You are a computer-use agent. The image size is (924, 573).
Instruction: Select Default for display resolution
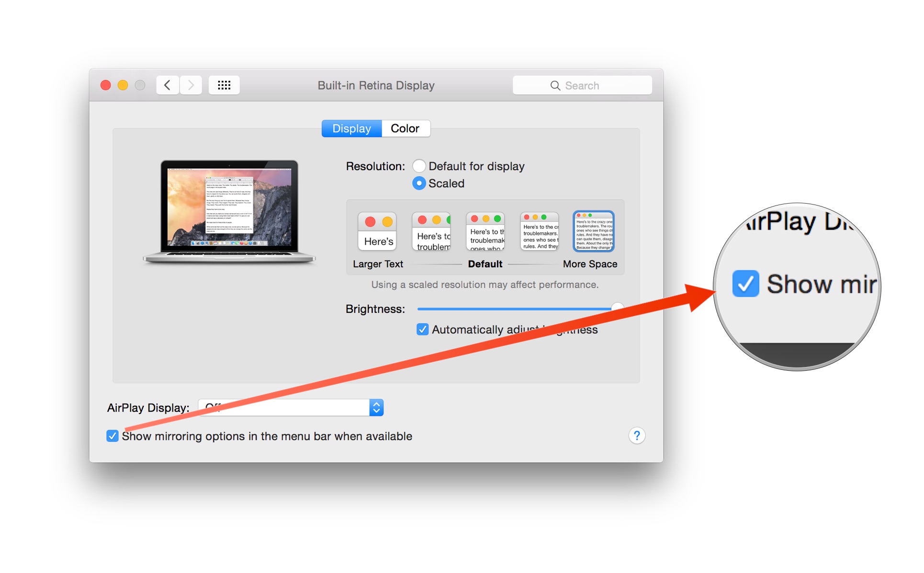click(x=418, y=165)
